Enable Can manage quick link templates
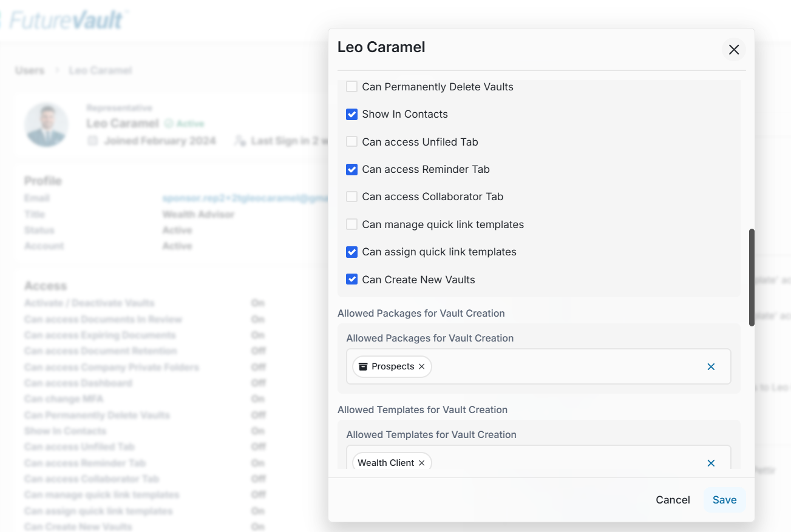This screenshot has width=791, height=532. pos(351,224)
